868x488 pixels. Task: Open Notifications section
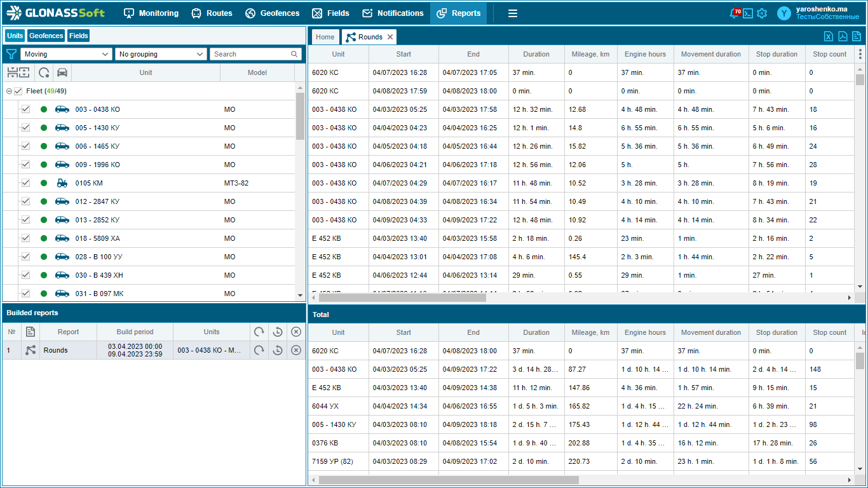point(393,13)
